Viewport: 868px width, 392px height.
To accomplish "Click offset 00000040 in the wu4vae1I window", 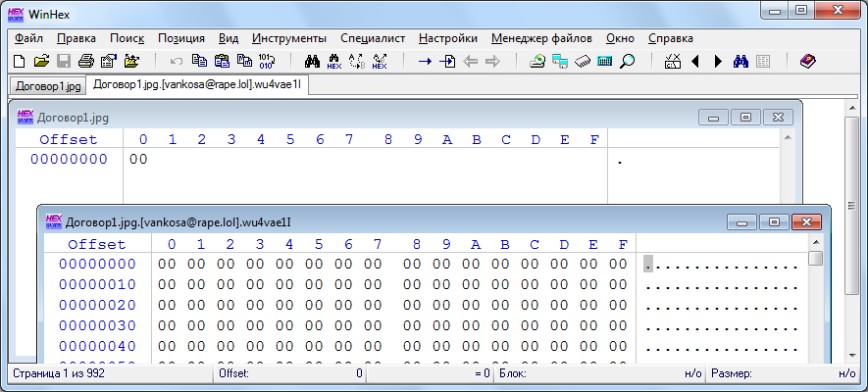I will (x=97, y=346).
